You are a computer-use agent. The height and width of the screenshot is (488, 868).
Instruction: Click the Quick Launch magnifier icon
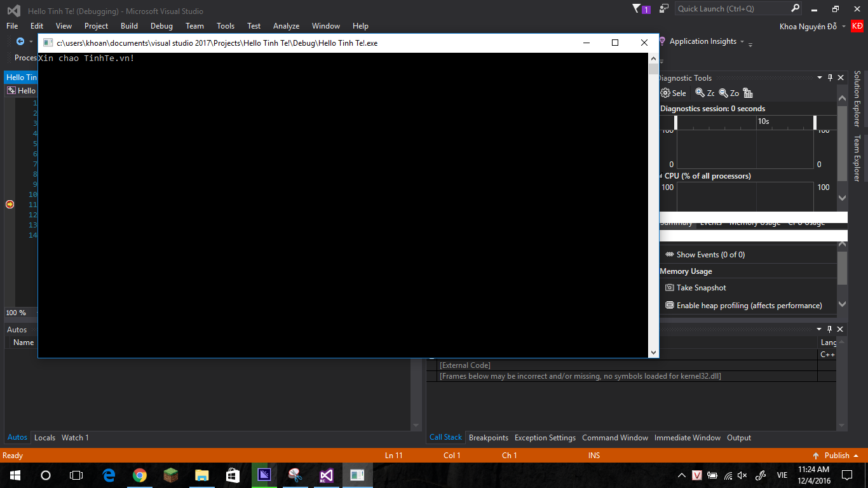coord(796,8)
